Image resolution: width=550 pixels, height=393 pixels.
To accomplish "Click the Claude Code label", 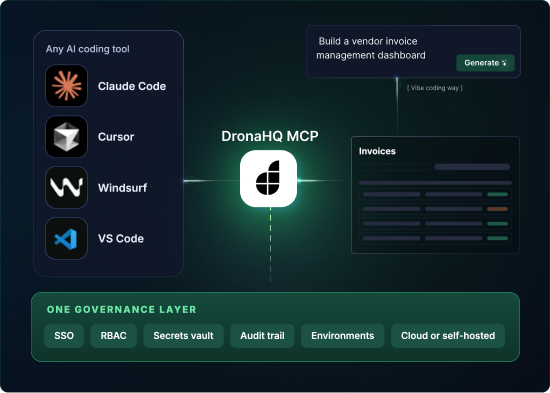I will 132,86.
